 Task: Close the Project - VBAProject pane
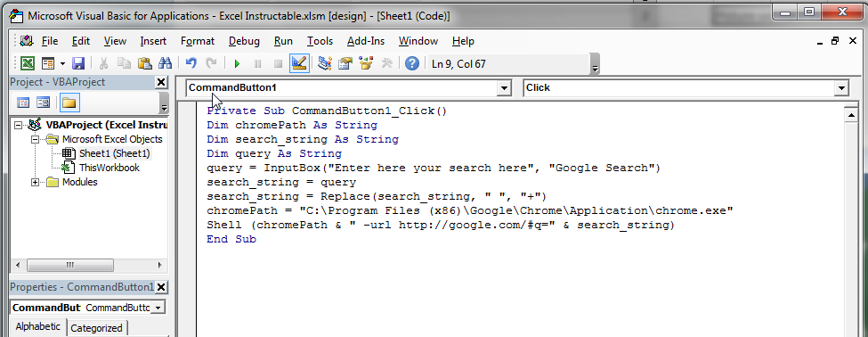pos(160,82)
